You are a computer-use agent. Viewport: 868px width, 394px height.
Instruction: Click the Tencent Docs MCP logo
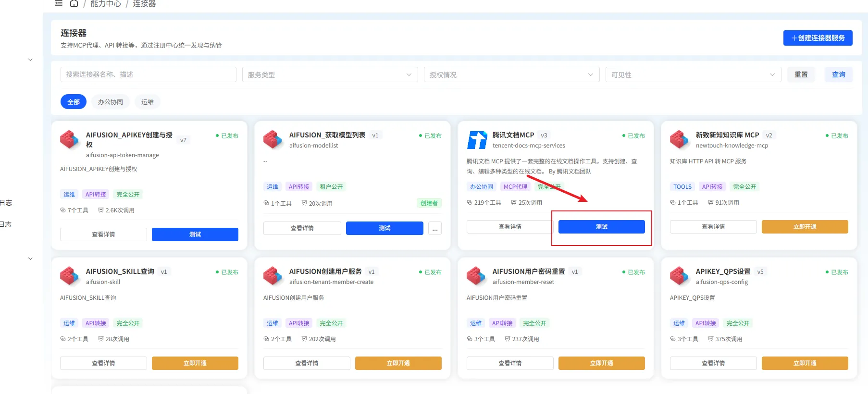[x=477, y=140]
